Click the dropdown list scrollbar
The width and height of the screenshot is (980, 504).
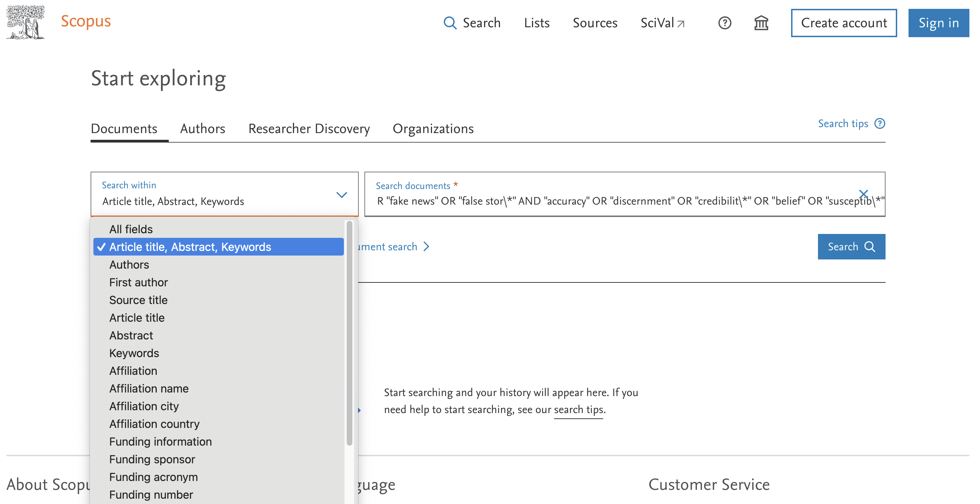pos(349,333)
